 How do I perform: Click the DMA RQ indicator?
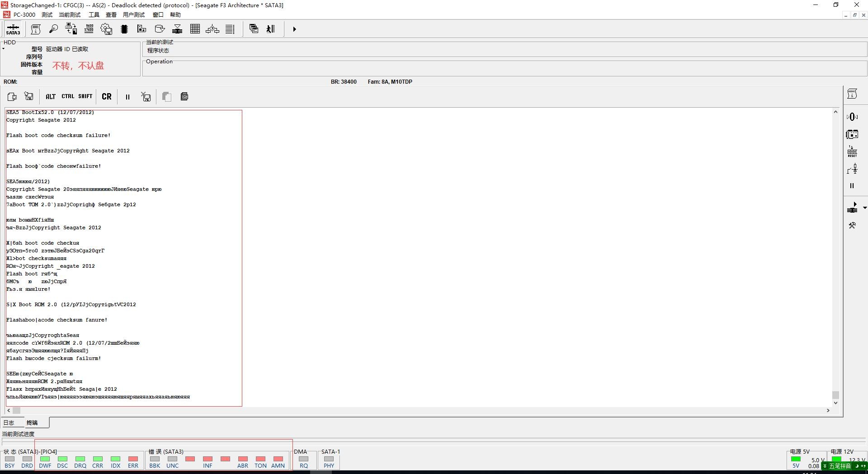click(x=304, y=462)
